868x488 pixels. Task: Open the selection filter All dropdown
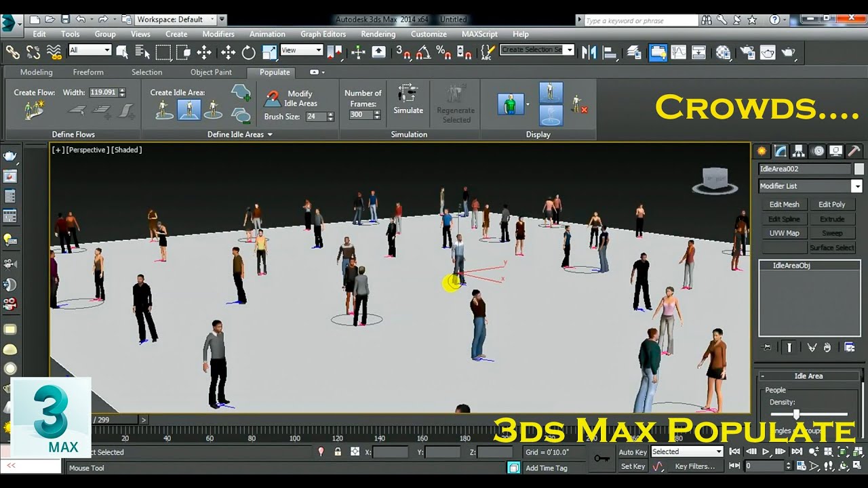(90, 50)
